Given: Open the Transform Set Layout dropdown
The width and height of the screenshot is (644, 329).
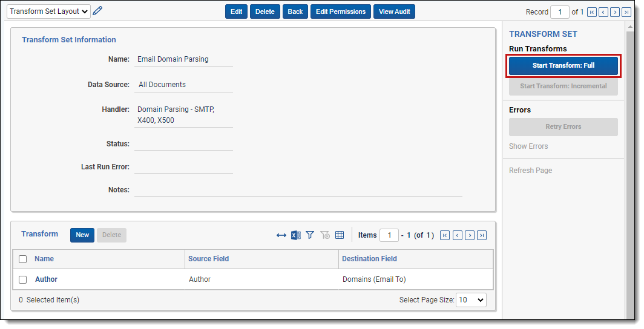Looking at the screenshot, I should (48, 11).
